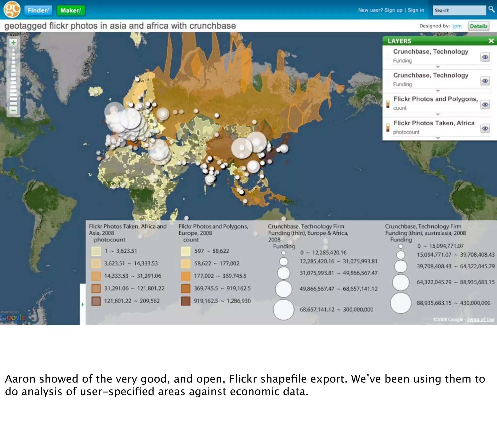Collapse the legend with the green arrow
The width and height of the screenshot is (497, 448).
(83, 304)
